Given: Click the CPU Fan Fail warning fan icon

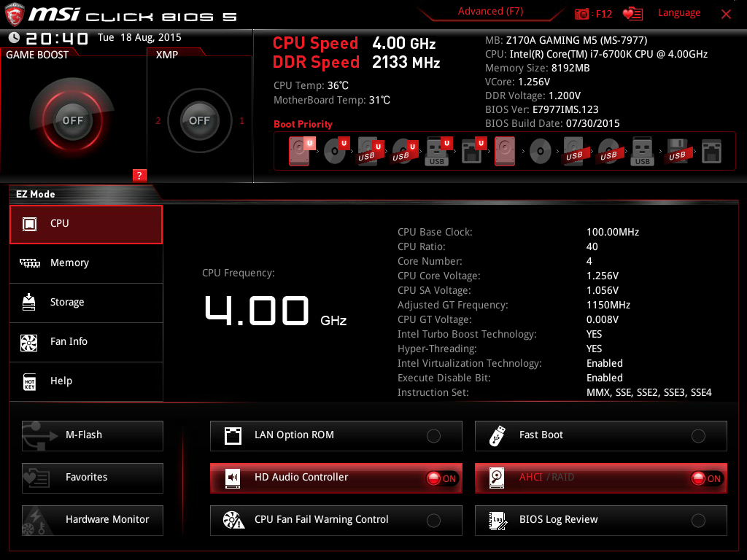Looking at the screenshot, I should pos(234,520).
